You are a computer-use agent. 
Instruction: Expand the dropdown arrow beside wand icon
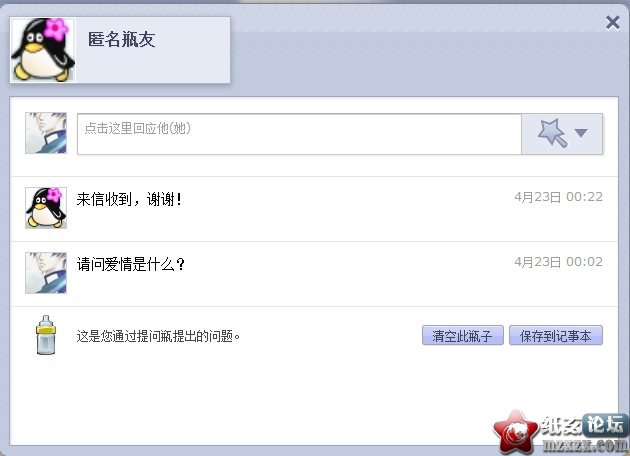click(x=581, y=133)
